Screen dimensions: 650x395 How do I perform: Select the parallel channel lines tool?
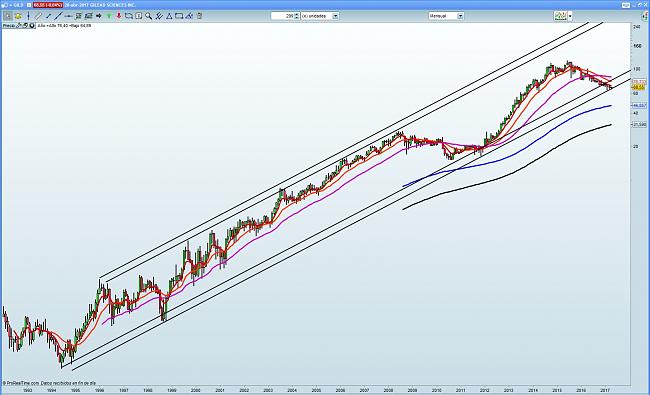[88, 16]
